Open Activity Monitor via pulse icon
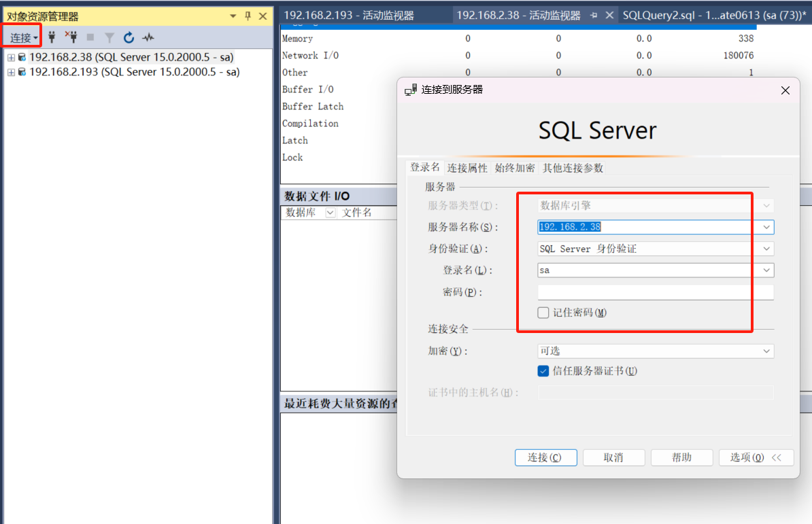The width and height of the screenshot is (812, 524). 148,37
